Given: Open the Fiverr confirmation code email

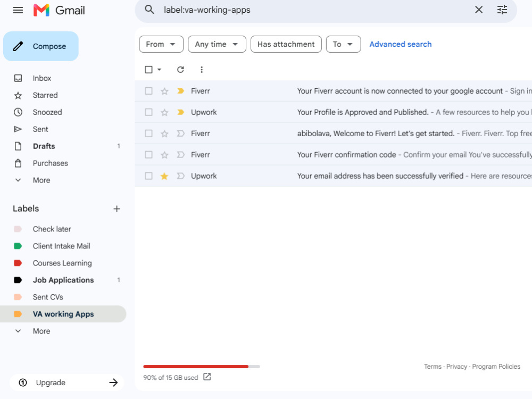Looking at the screenshot, I should (333, 155).
